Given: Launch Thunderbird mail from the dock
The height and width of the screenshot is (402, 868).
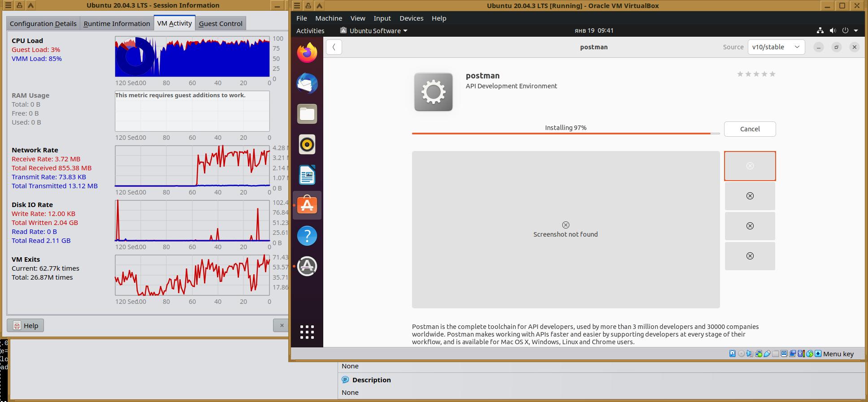Looking at the screenshot, I should click(307, 83).
